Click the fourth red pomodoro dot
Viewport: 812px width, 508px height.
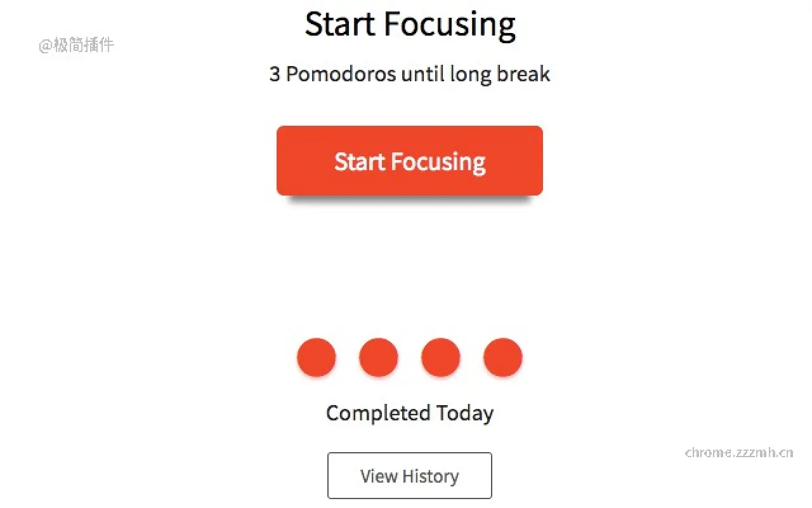coord(503,358)
